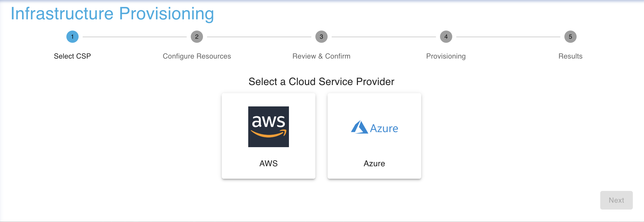Navigate to the Provisioning step
Screen dimensions: 644x222
click(x=446, y=56)
